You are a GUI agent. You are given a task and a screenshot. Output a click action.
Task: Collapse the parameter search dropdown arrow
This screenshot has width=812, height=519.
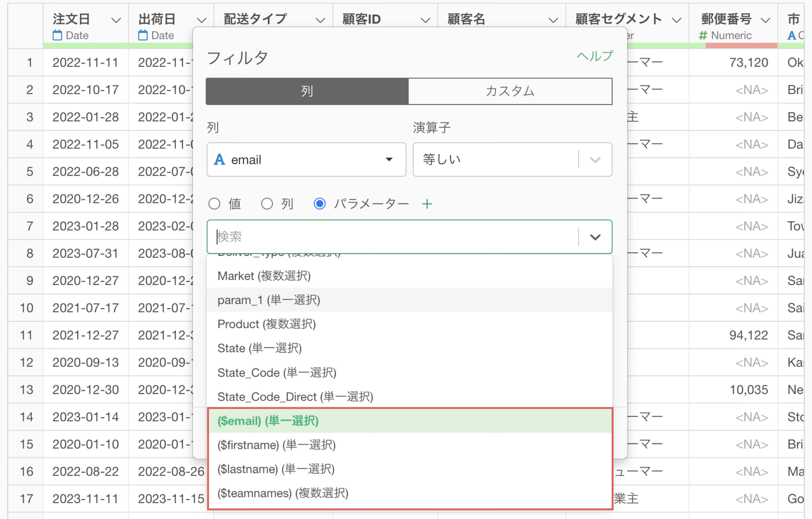point(595,237)
